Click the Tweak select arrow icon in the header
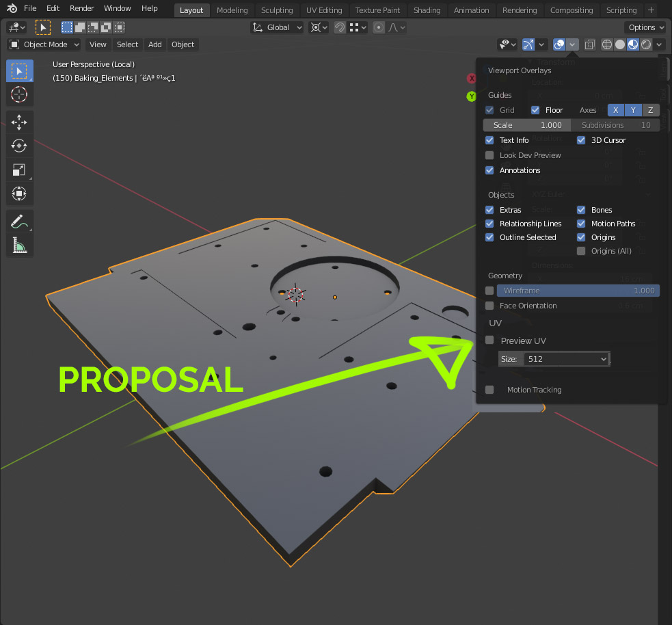This screenshot has height=625, width=672. 43,27
